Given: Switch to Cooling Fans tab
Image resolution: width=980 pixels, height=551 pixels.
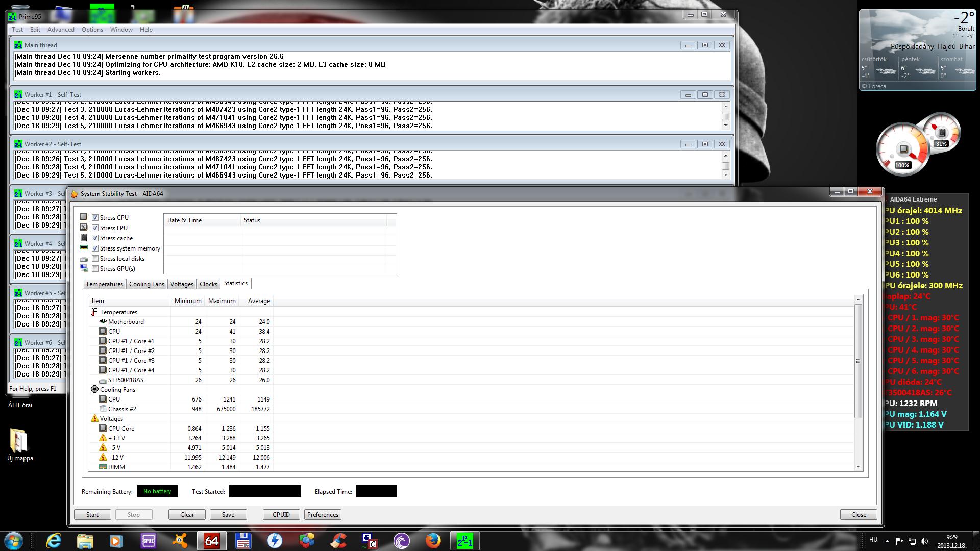Looking at the screenshot, I should [x=146, y=284].
